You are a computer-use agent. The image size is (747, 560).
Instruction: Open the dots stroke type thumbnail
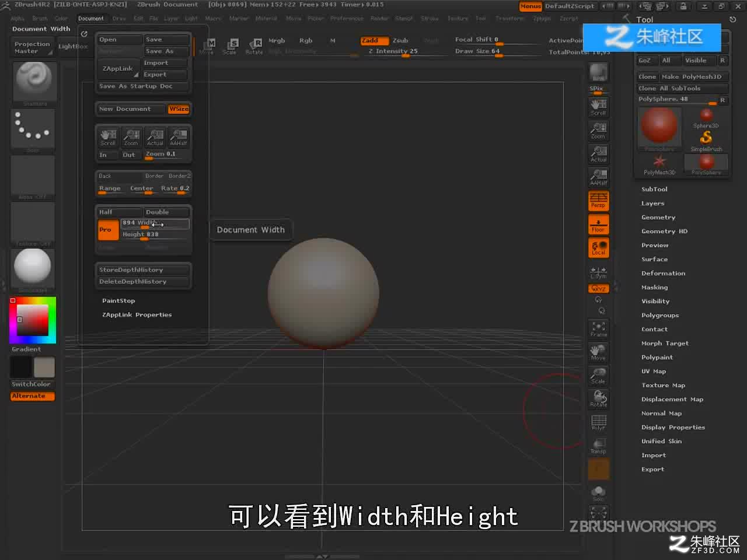point(33,130)
